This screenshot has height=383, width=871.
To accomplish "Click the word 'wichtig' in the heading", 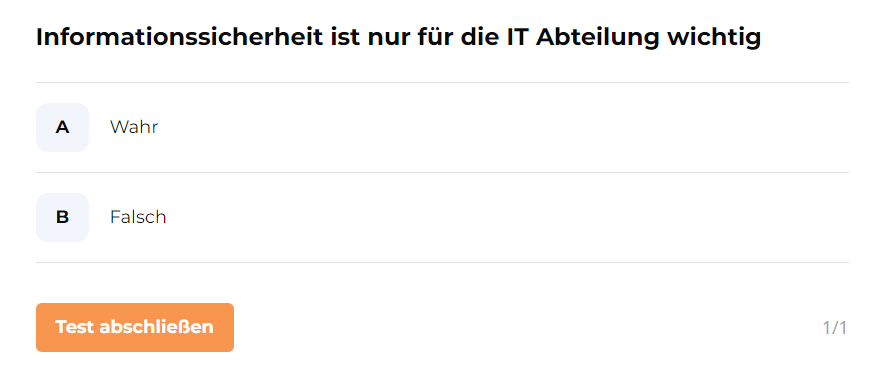I will pyautogui.click(x=714, y=38).
